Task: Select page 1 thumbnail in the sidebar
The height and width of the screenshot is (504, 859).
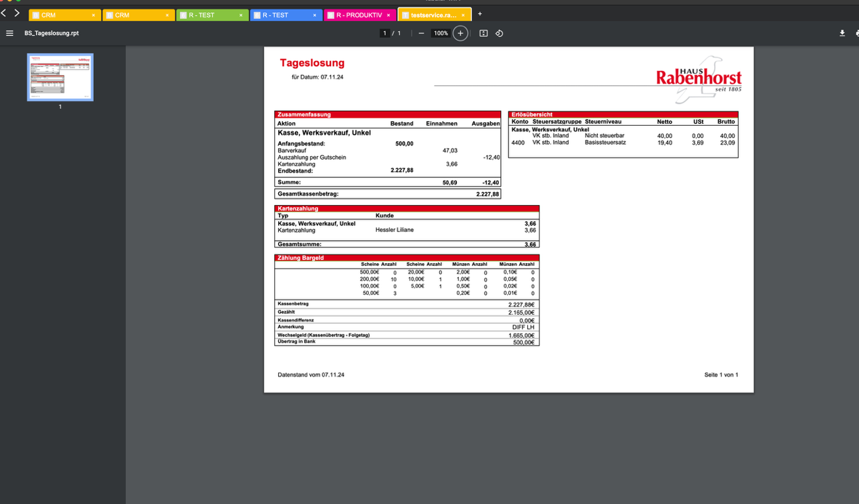Action: (x=60, y=76)
